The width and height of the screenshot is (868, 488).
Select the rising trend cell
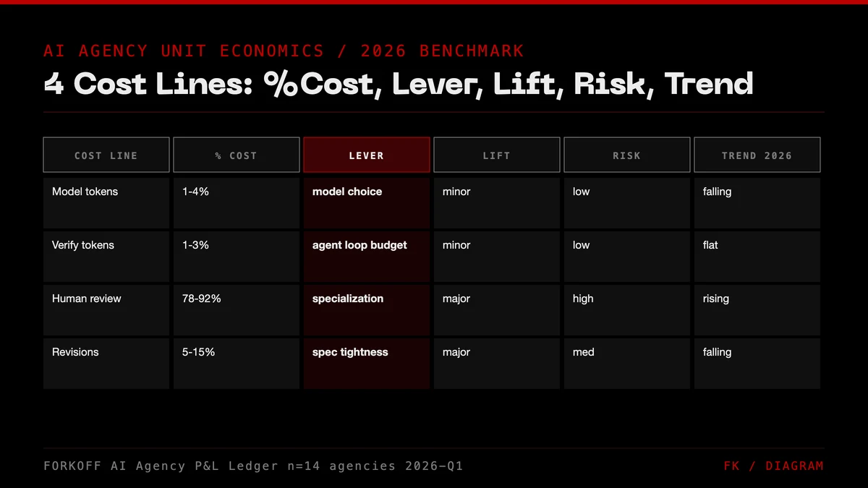coord(757,310)
